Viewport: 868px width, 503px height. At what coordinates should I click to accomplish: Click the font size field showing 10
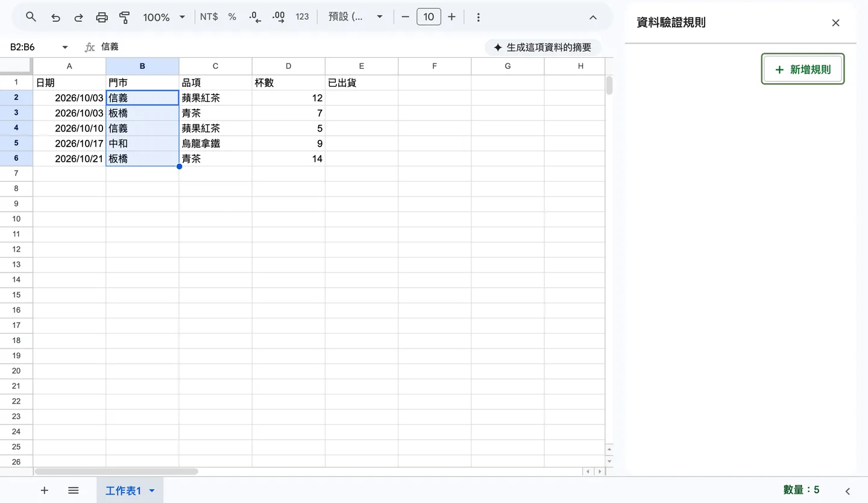(429, 17)
